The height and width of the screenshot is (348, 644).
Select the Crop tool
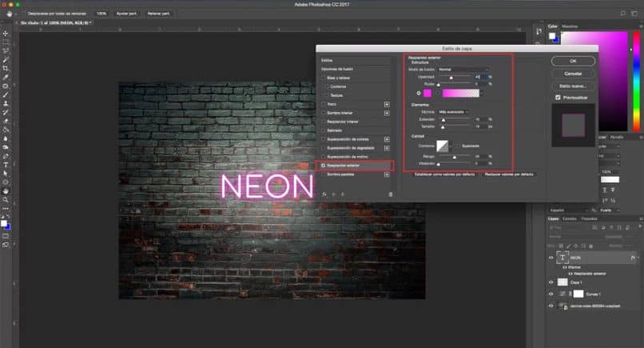[6, 68]
